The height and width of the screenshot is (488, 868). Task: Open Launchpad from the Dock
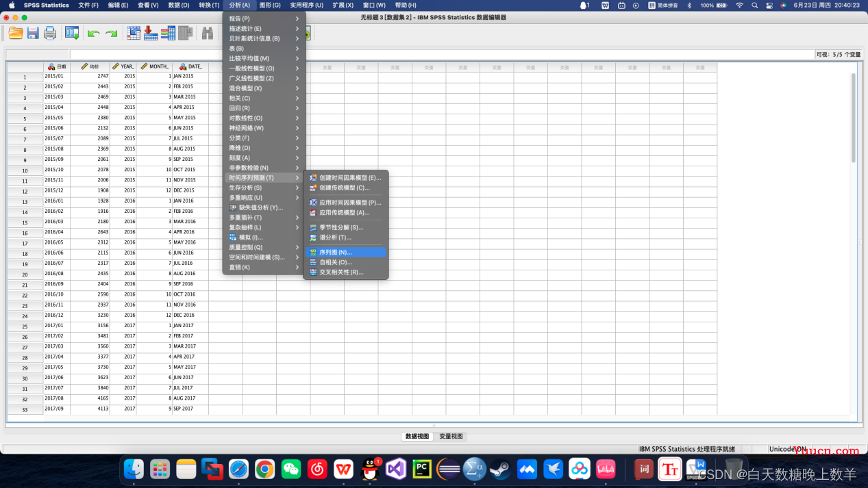(x=160, y=469)
